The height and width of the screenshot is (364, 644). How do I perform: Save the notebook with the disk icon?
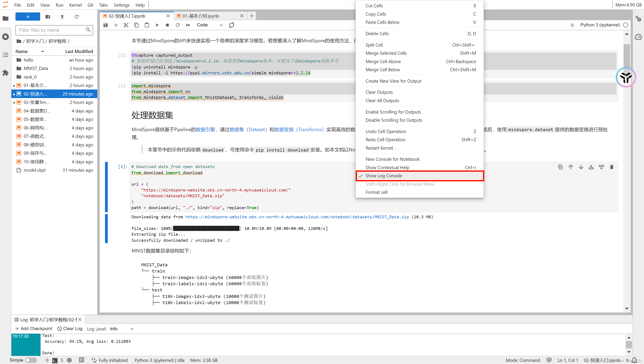105,25
